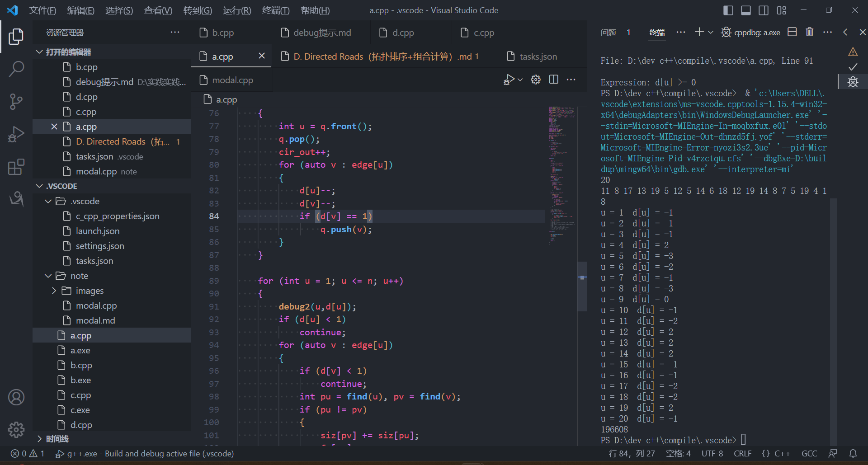Split the editor to the right
Viewport: 868px width, 465px height.
[x=554, y=80]
